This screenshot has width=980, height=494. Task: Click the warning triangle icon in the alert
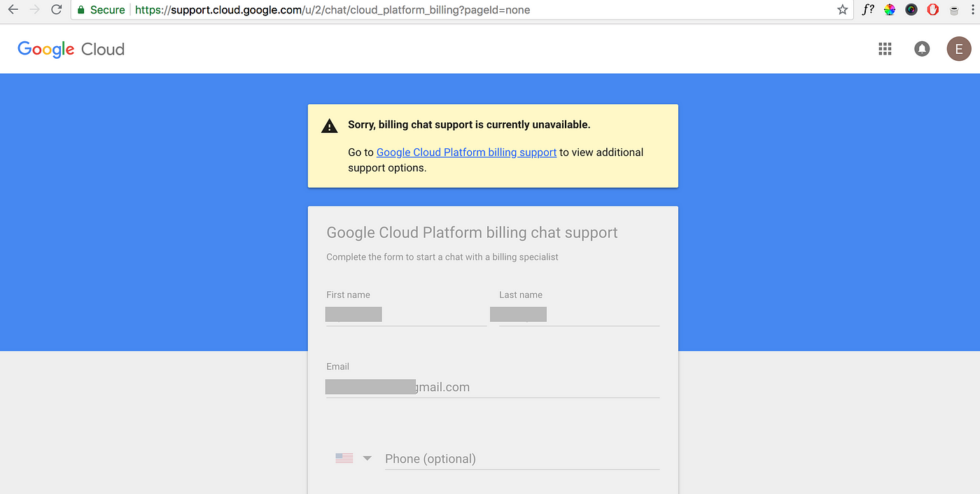coord(330,126)
